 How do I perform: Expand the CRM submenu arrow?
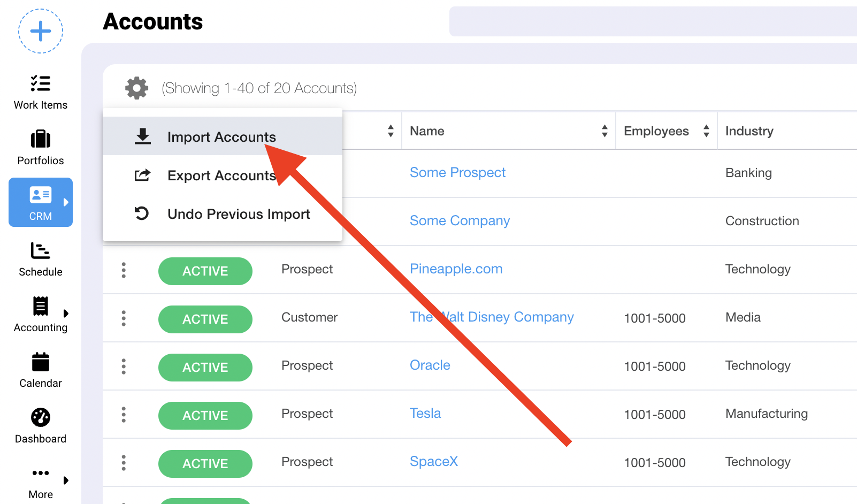coord(66,202)
